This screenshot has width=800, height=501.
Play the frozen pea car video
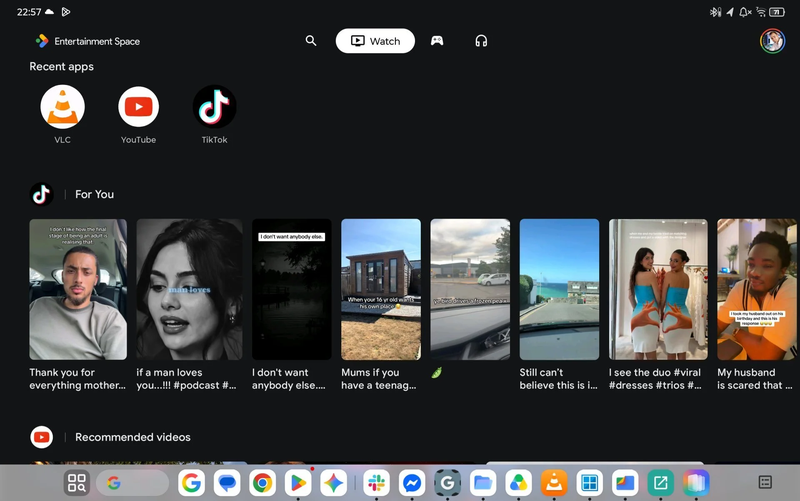tap(470, 289)
